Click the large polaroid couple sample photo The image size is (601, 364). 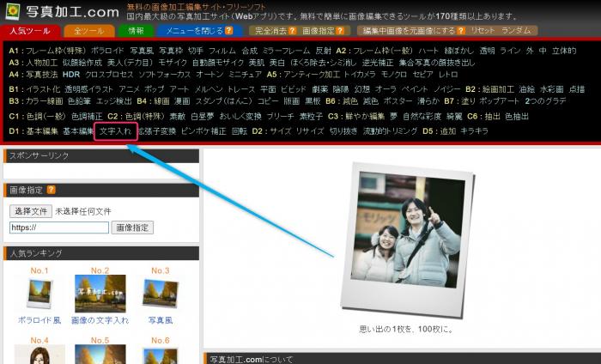408,240
